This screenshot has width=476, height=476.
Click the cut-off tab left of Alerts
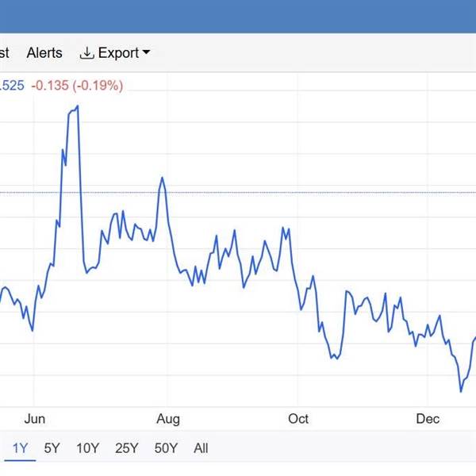[4, 53]
